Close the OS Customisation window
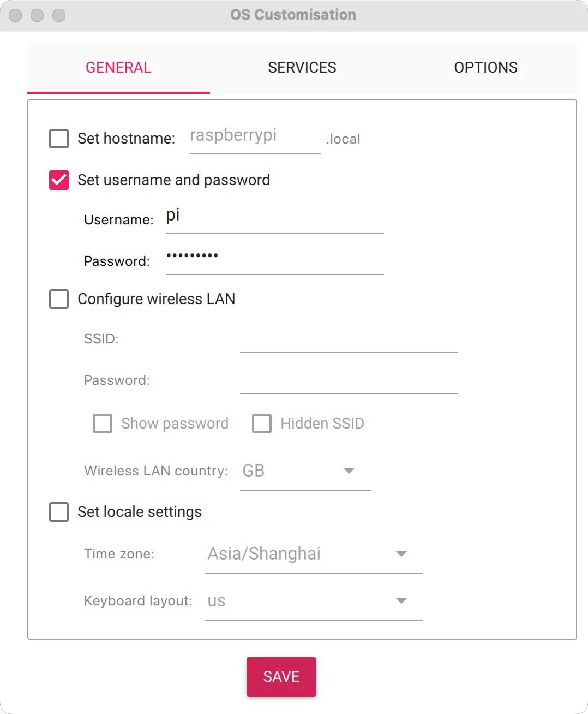 click(15, 15)
